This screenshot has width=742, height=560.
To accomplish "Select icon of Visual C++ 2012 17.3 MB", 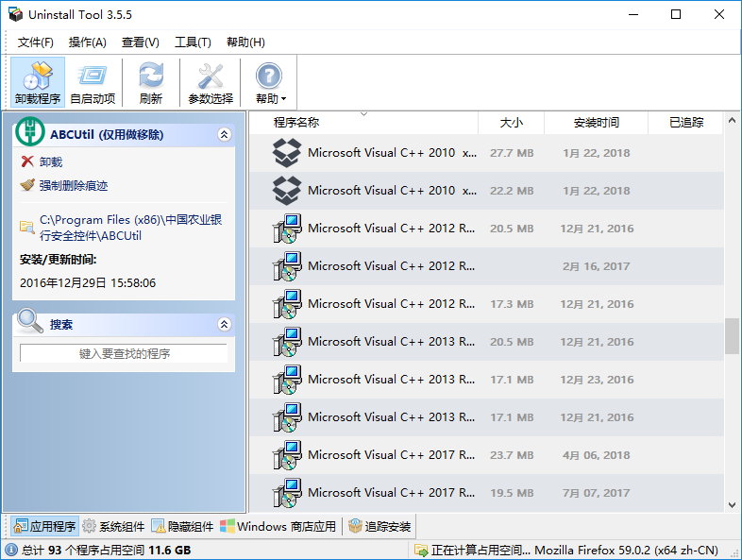I will [287, 304].
